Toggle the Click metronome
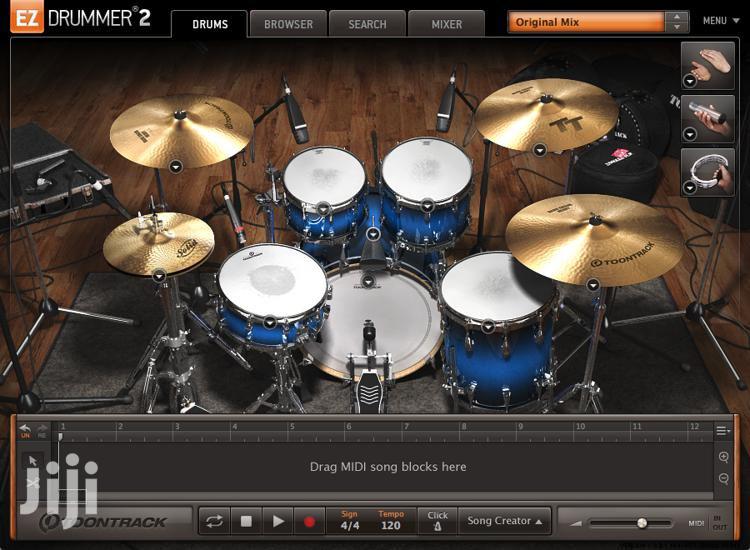750x550 pixels. pyautogui.click(x=437, y=521)
